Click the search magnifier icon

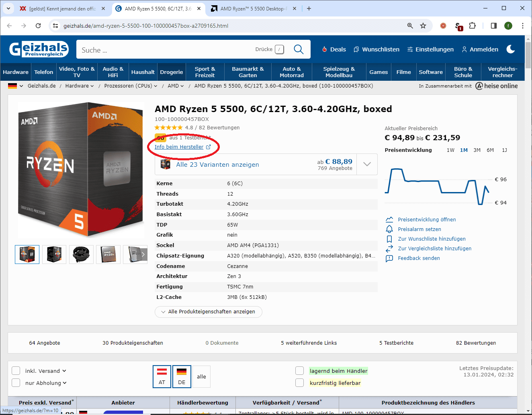tap(299, 49)
